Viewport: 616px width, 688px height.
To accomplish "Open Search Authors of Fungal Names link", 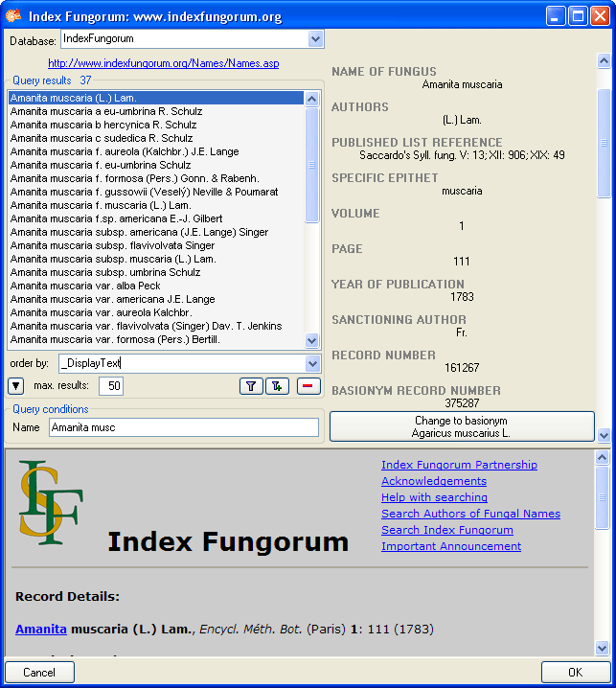I will pos(470,514).
